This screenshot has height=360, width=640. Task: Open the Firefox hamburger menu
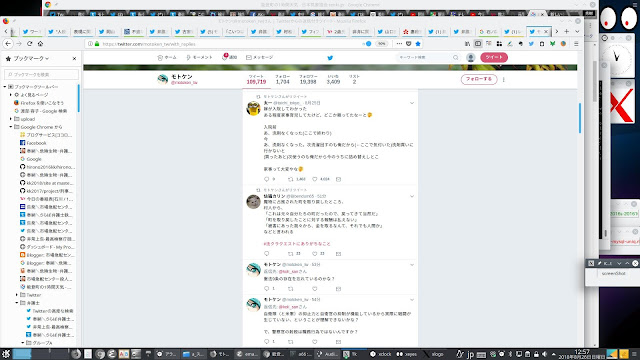576,44
